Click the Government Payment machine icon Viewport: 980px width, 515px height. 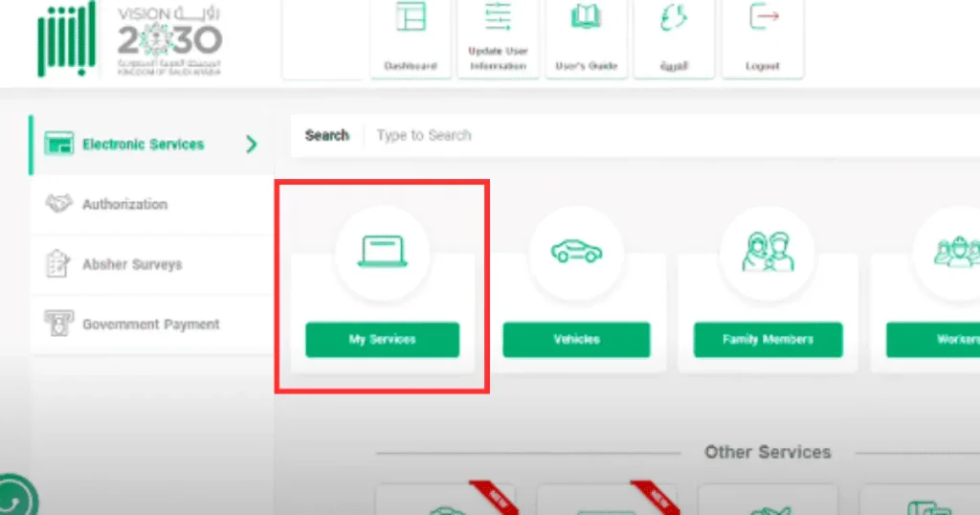58,324
